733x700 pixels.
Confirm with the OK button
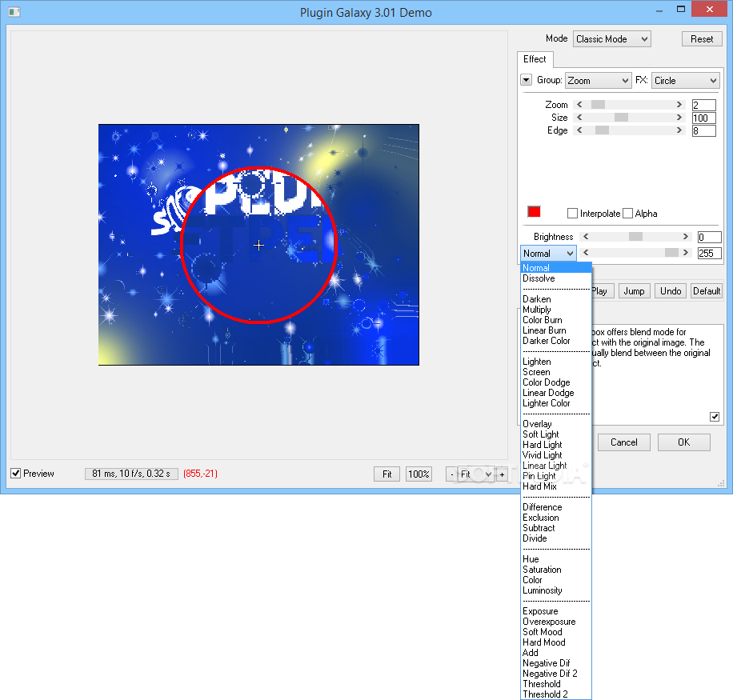point(684,442)
